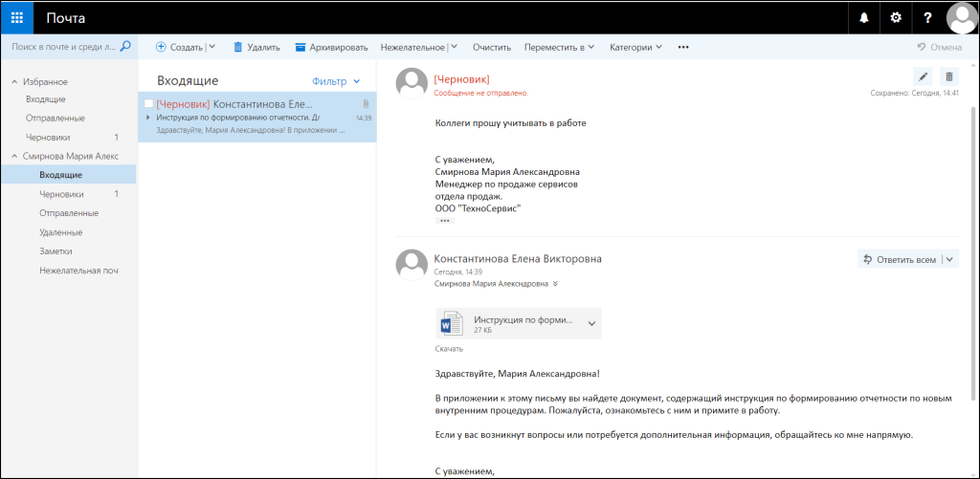Viewport: 980px width, 479px height.
Task: Edit the draft with the pencil icon
Action: click(x=923, y=76)
